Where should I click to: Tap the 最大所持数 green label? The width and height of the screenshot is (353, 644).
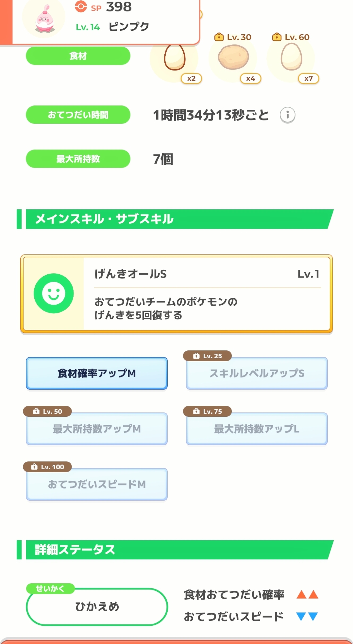pos(78,159)
